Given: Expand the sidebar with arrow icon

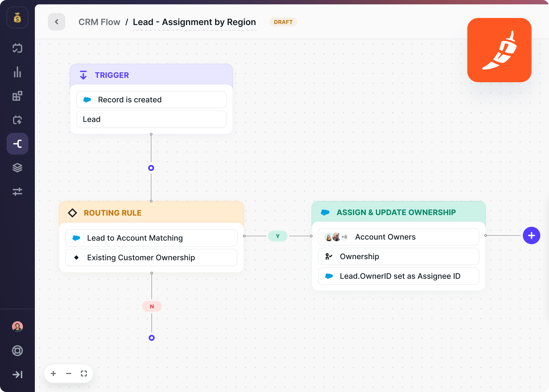Looking at the screenshot, I should (17, 375).
